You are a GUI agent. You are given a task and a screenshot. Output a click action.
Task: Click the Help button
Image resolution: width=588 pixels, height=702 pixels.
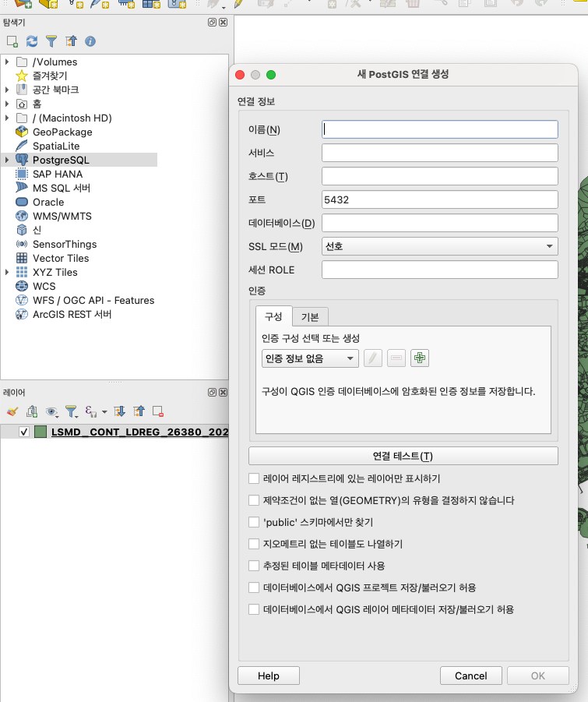click(x=269, y=676)
